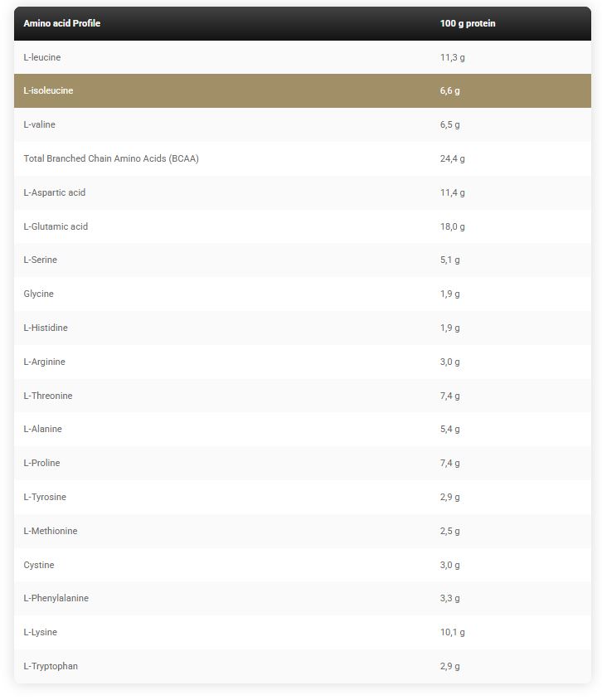The width and height of the screenshot is (602, 700).
Task: Select the L-Methionine row
Action: [303, 531]
